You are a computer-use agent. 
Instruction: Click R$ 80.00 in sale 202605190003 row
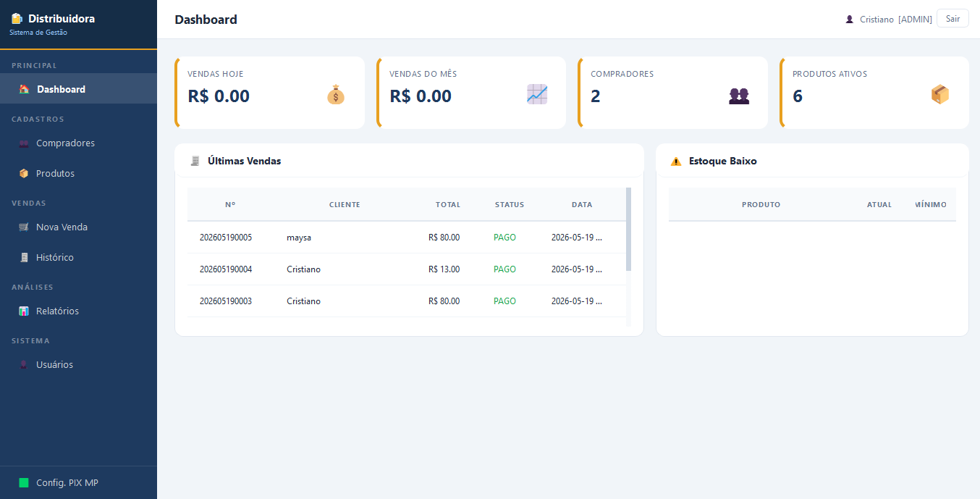444,301
